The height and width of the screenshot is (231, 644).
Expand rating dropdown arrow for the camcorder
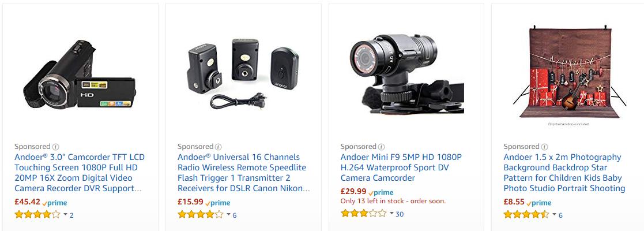pyautogui.click(x=65, y=215)
